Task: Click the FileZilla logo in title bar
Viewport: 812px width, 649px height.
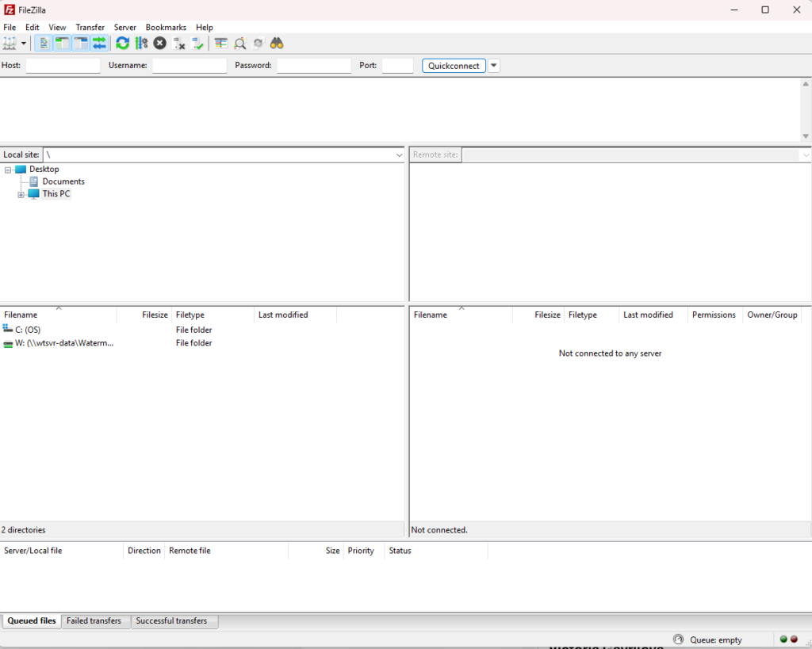Action: point(10,10)
